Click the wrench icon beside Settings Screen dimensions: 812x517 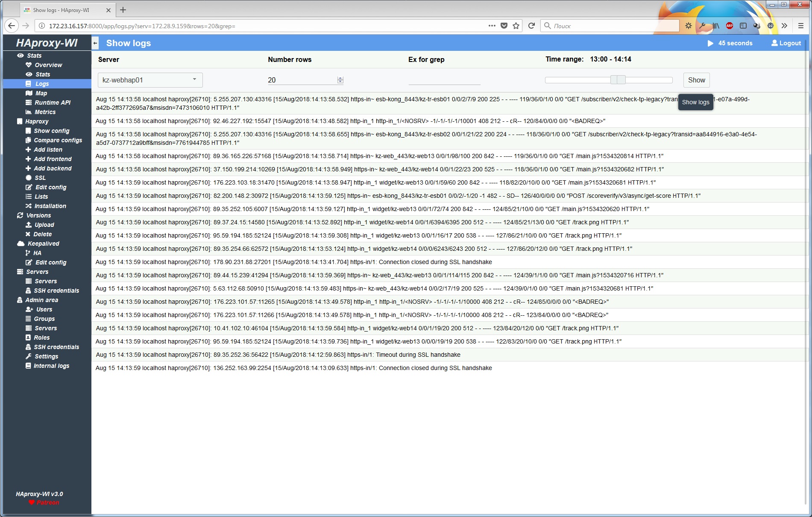(29, 356)
